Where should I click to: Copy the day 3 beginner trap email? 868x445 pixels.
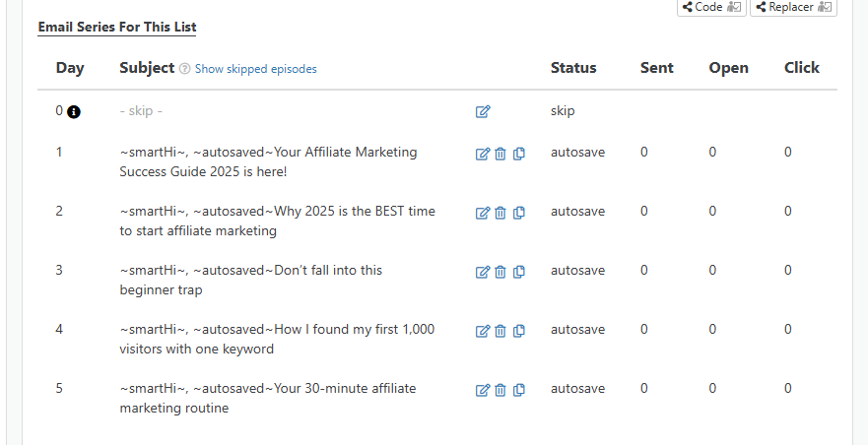[519, 272]
